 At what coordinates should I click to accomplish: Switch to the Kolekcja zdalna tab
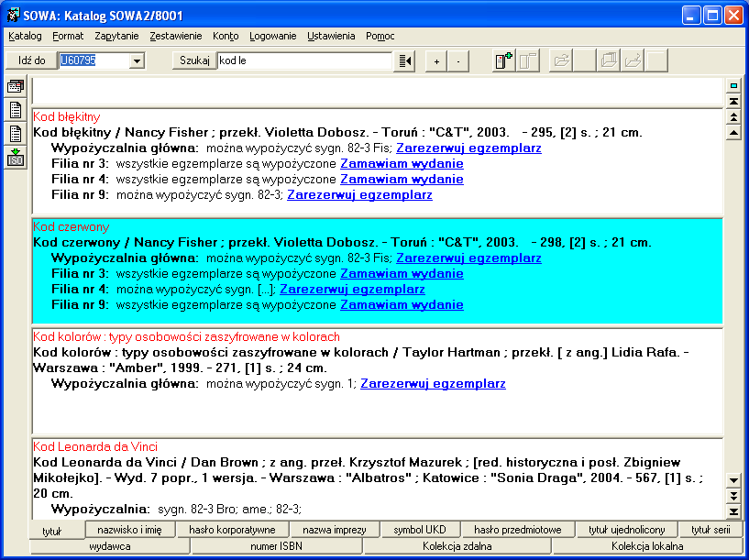tap(457, 546)
